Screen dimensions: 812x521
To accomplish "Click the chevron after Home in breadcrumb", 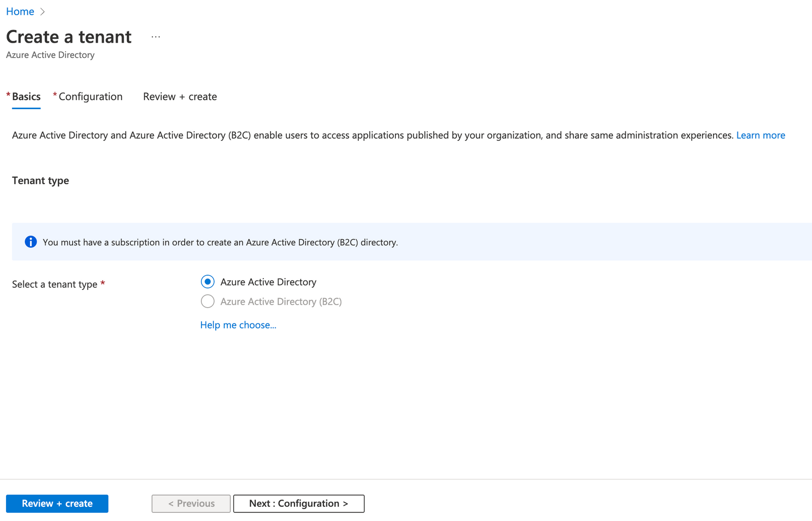I will coord(42,11).
